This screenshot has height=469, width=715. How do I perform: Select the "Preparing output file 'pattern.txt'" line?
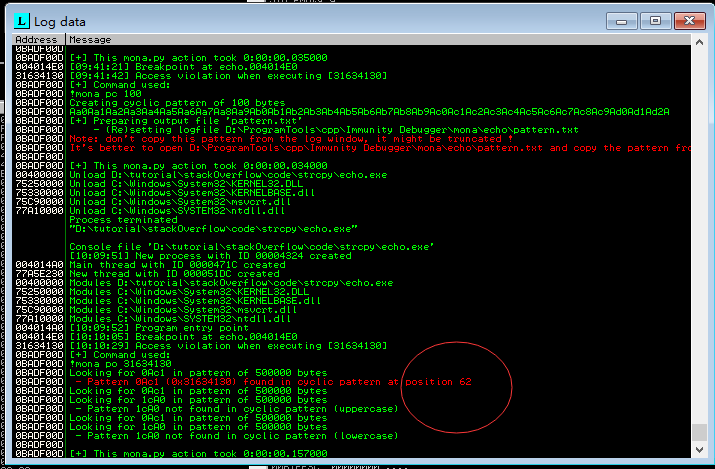186,121
